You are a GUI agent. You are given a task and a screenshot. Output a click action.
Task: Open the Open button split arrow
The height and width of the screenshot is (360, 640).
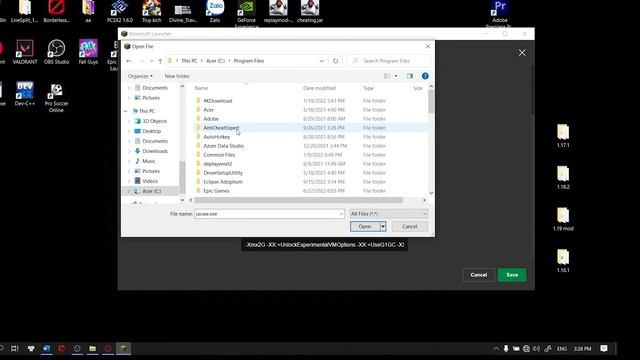click(x=383, y=227)
